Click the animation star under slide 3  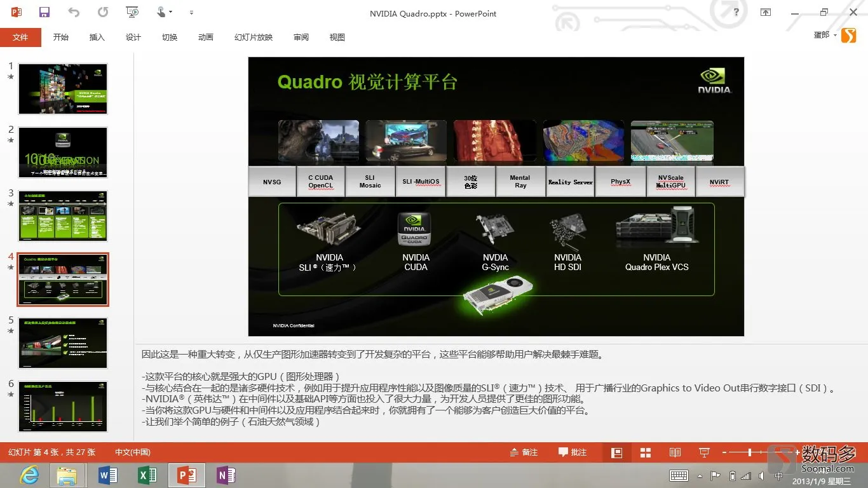point(11,204)
